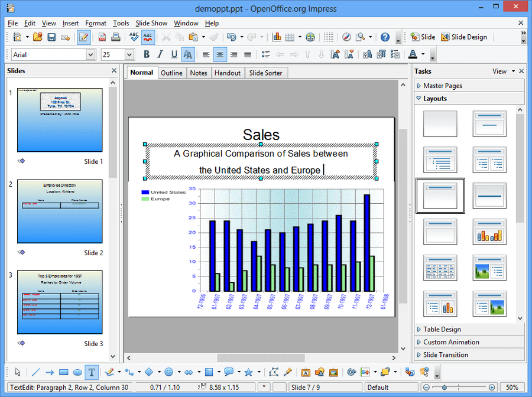
Task: Open the Slide Show menu
Action: (151, 23)
